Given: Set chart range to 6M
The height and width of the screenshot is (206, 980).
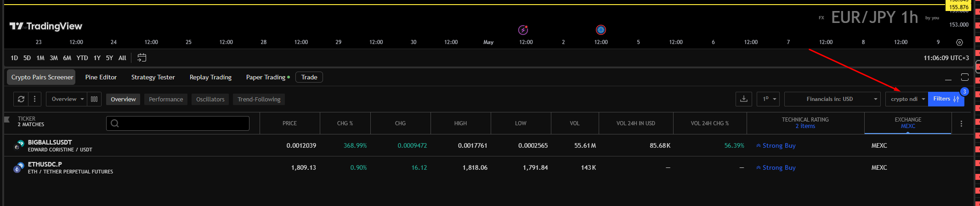Looking at the screenshot, I should point(67,58).
